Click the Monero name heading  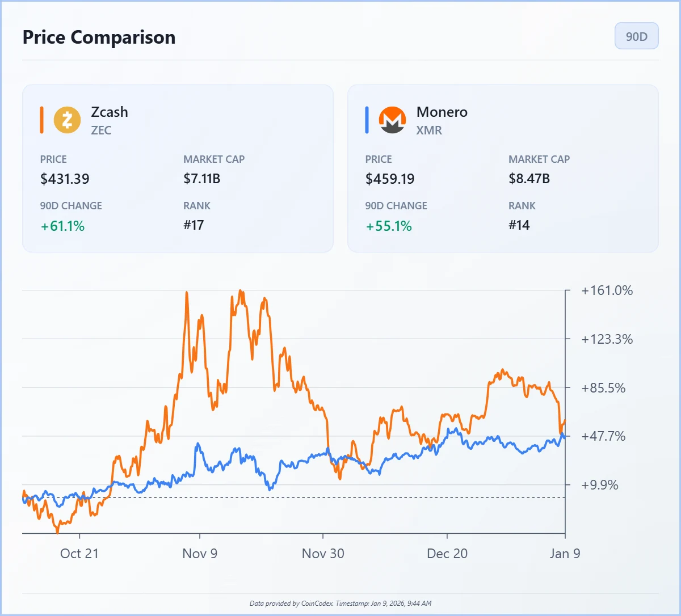(x=442, y=112)
